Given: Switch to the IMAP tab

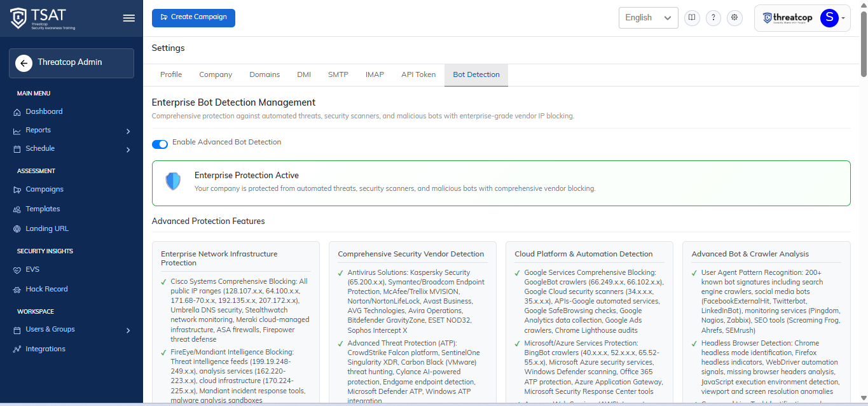Looking at the screenshot, I should [375, 74].
